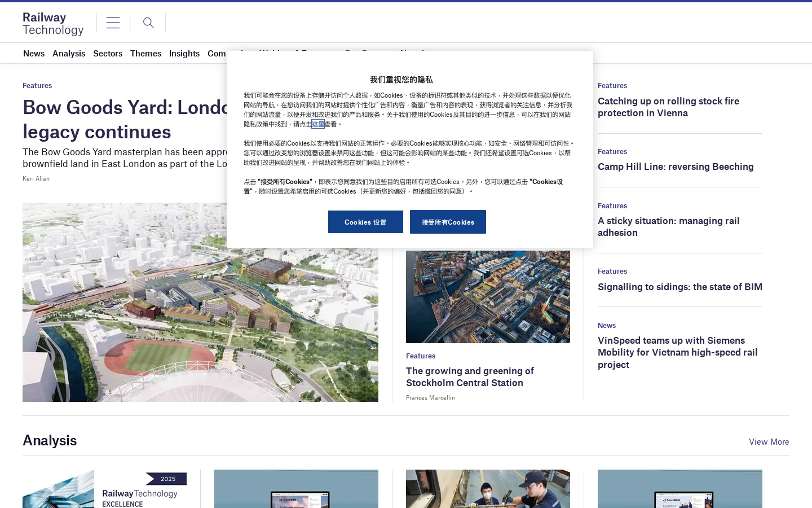Open the train maintenance workers thumbnail in Analysis
The height and width of the screenshot is (508, 812).
point(488,489)
